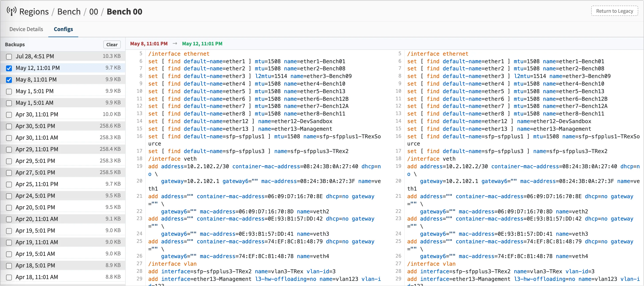Viewport: 644px width, 286px height.
Task: Switch to the Device Details tab
Action: point(26,29)
